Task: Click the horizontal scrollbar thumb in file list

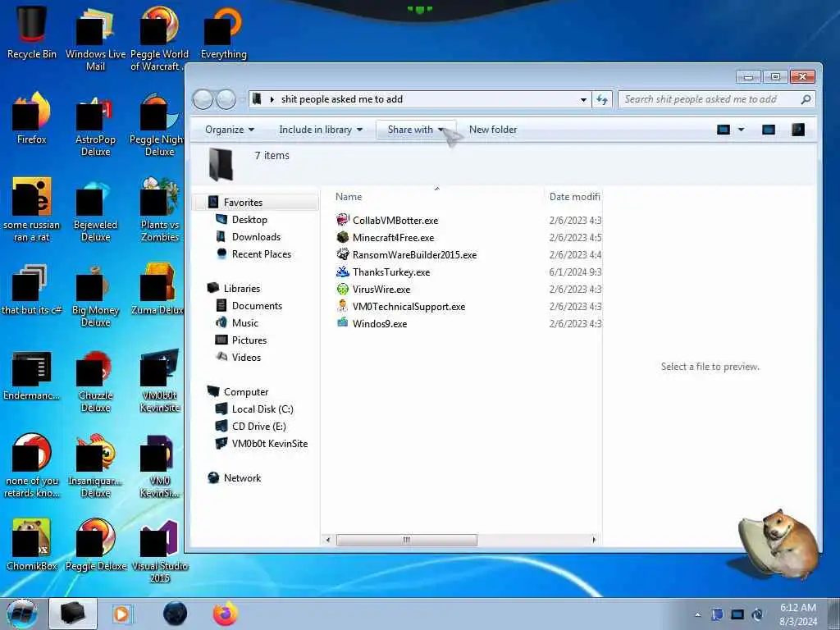Action: pyautogui.click(x=407, y=540)
